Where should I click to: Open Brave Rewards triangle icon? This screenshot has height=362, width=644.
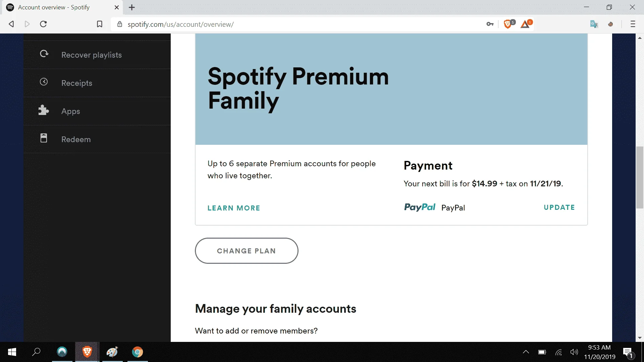(x=526, y=24)
